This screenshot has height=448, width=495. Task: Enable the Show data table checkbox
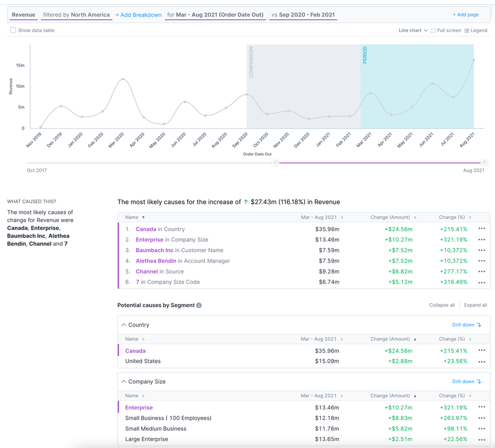tap(13, 30)
